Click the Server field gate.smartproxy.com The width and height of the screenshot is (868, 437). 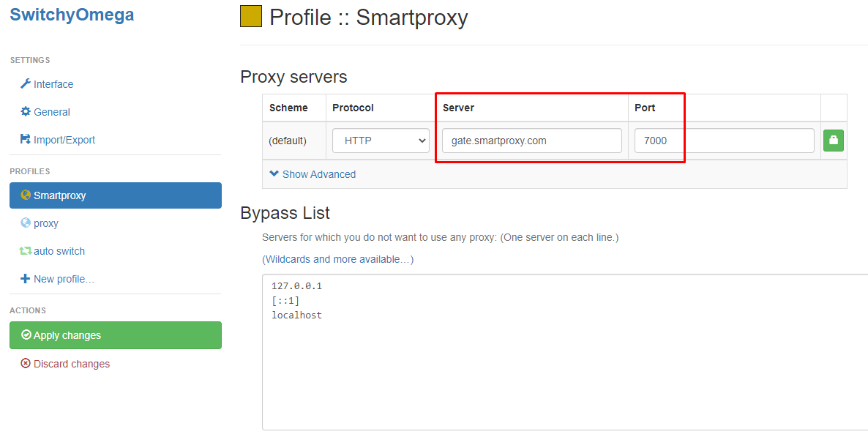pyautogui.click(x=532, y=141)
